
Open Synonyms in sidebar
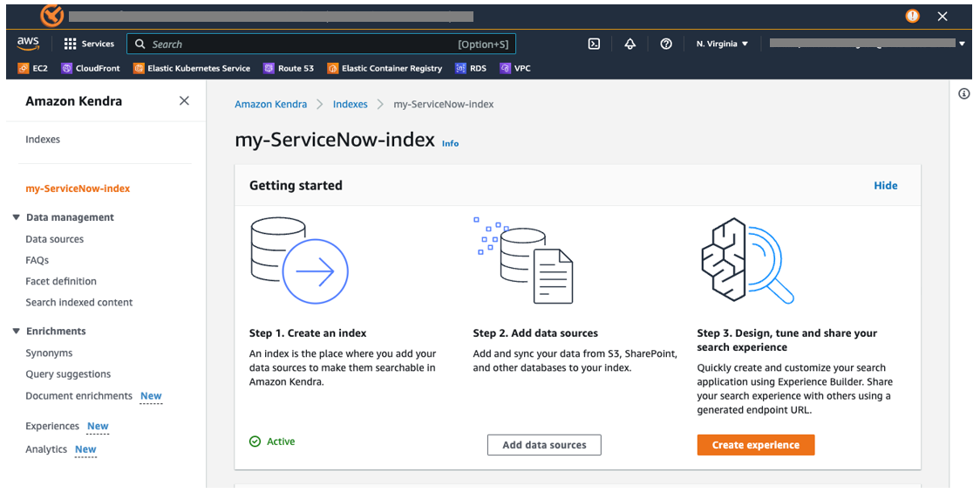[49, 353]
